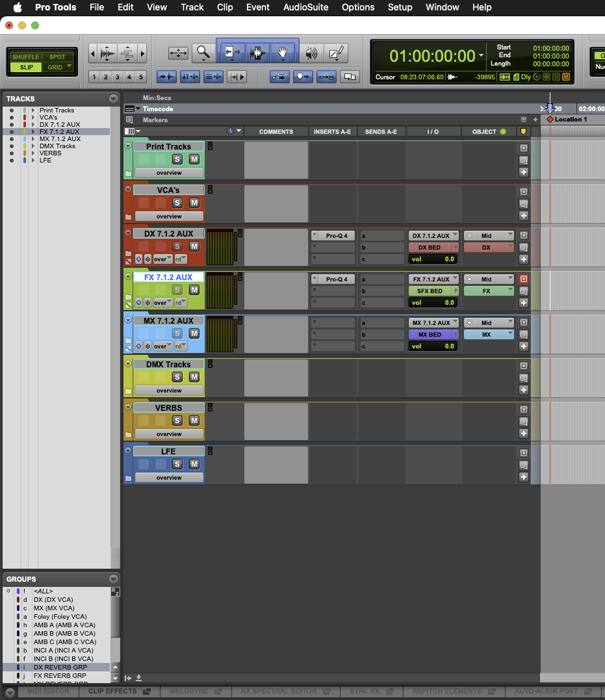Viewport: 605px width, 700px height.
Task: Open automation mode 'rd' selector on MX 7.1.2 AUX
Action: click(x=181, y=346)
